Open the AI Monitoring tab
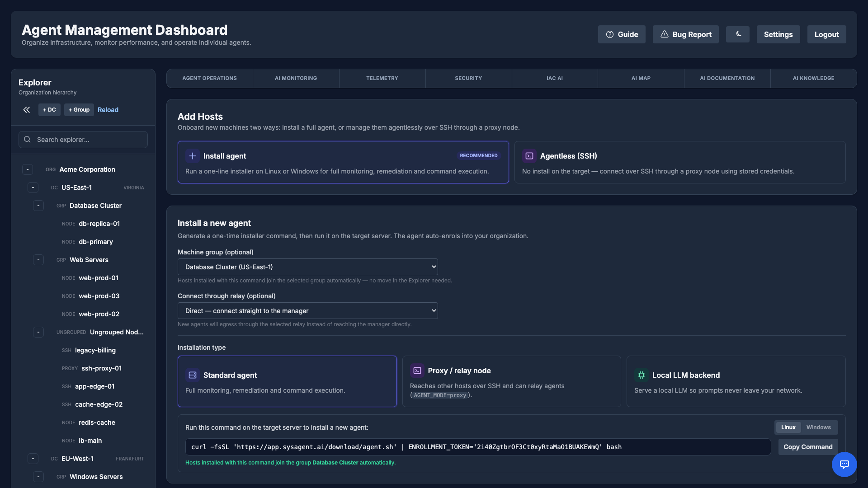This screenshot has width=868, height=488. (296, 78)
